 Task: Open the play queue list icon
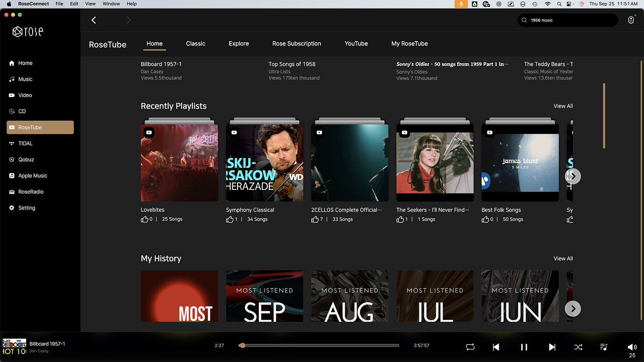[604, 347]
